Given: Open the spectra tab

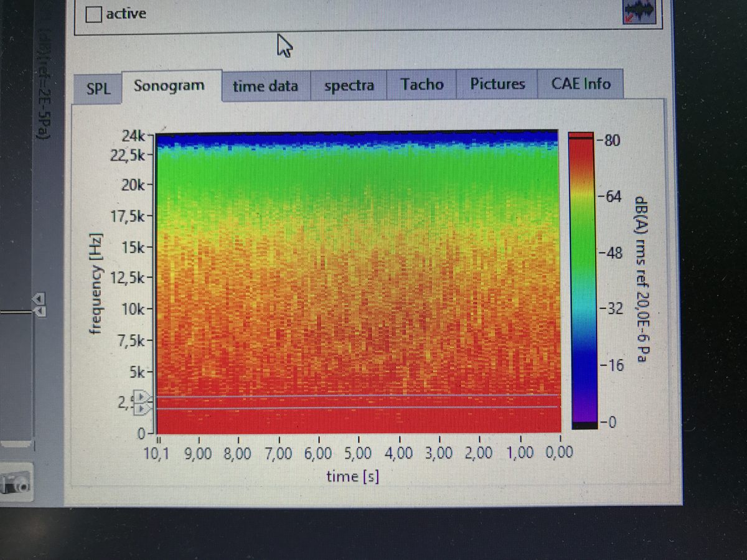Looking at the screenshot, I should (349, 85).
